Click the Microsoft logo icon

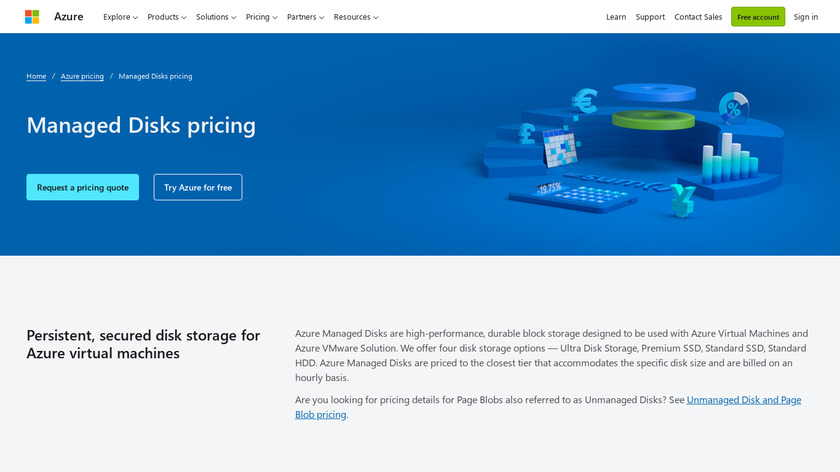click(32, 17)
